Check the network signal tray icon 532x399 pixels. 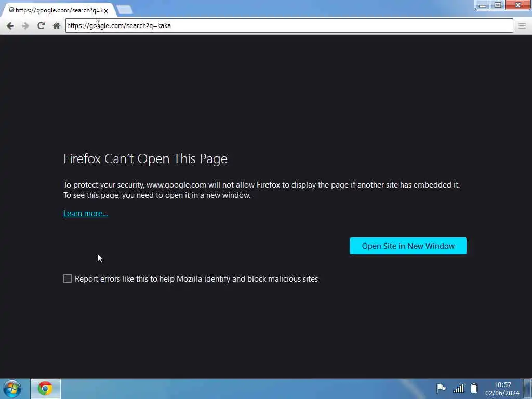(458, 388)
